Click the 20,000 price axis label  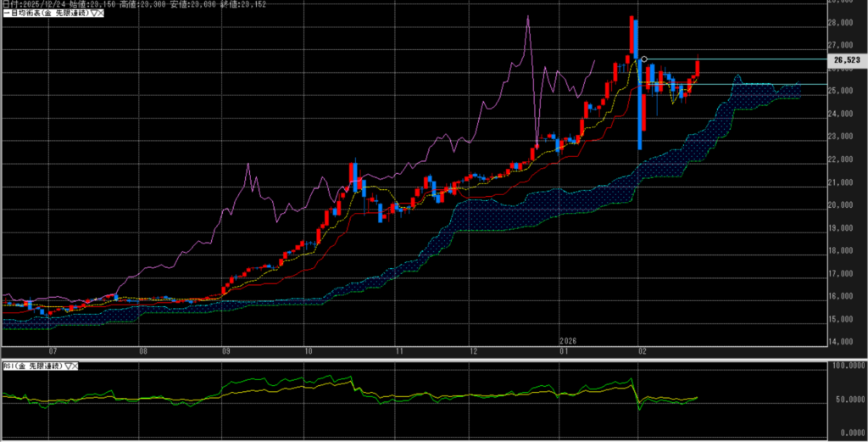[841, 205]
